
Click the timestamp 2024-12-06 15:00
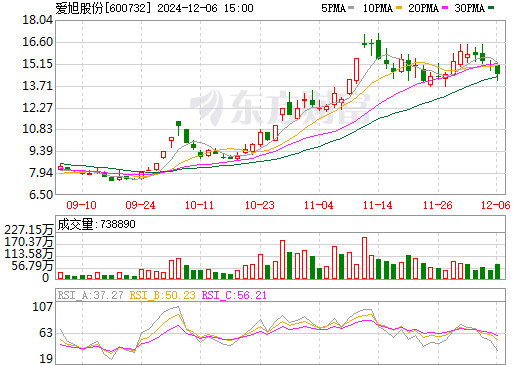click(x=205, y=8)
